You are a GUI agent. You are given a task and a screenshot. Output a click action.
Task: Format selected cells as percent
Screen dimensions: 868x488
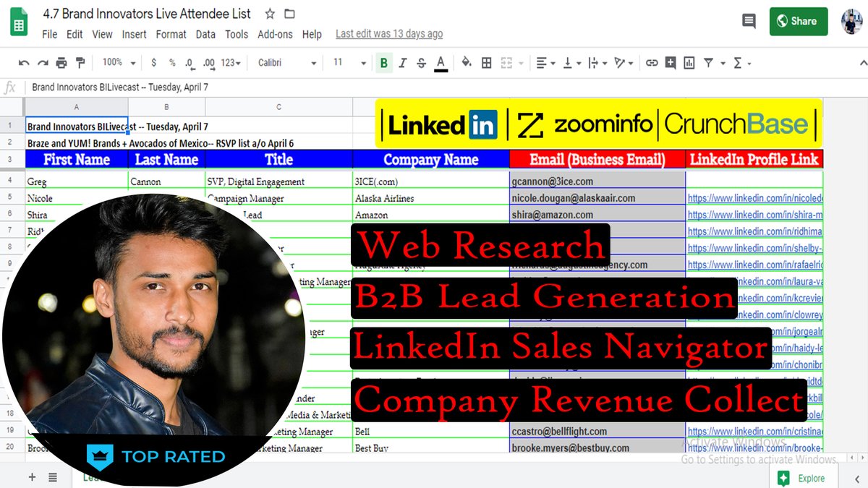(171, 63)
